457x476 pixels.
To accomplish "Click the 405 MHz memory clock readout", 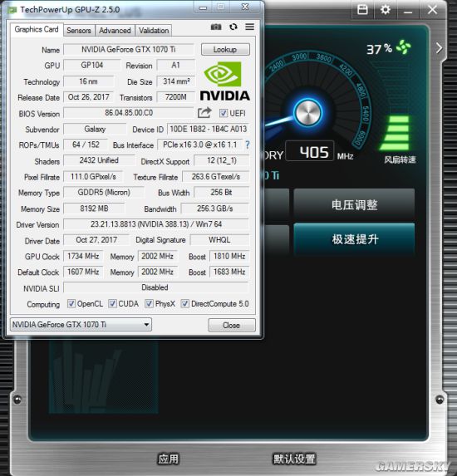I will (310, 151).
